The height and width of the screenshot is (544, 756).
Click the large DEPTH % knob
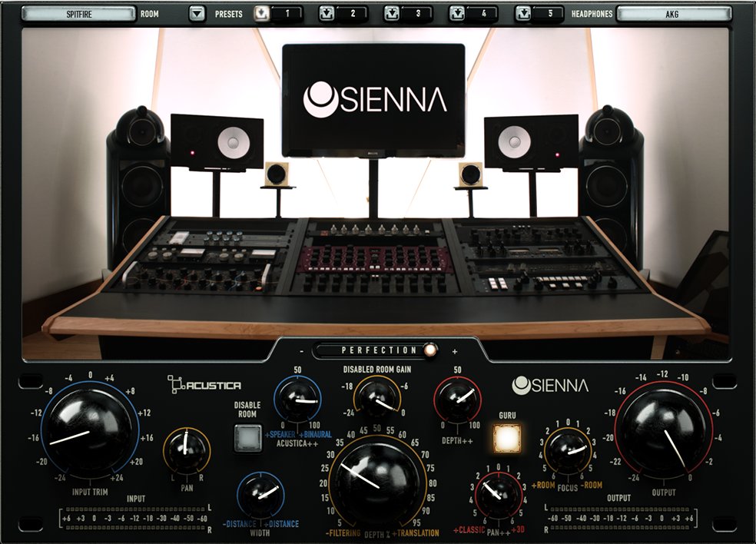[377, 484]
